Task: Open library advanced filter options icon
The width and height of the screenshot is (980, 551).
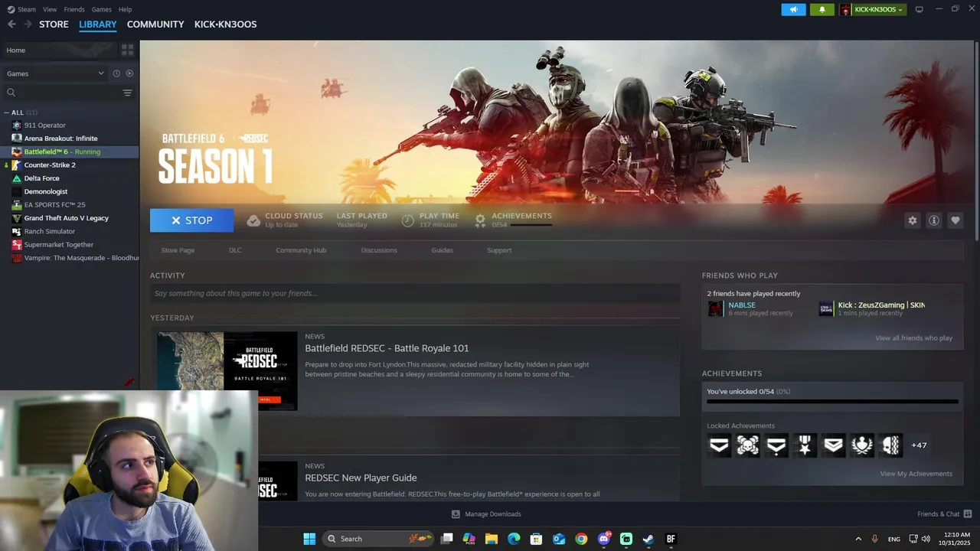Action: coord(127,93)
